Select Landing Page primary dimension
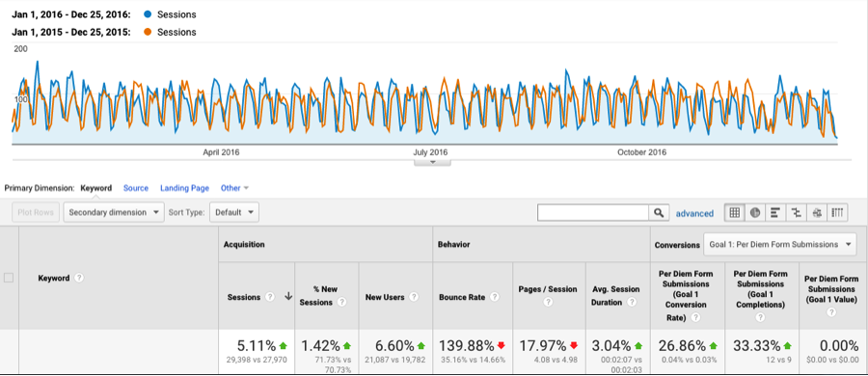The height and width of the screenshot is (376, 868). (185, 188)
